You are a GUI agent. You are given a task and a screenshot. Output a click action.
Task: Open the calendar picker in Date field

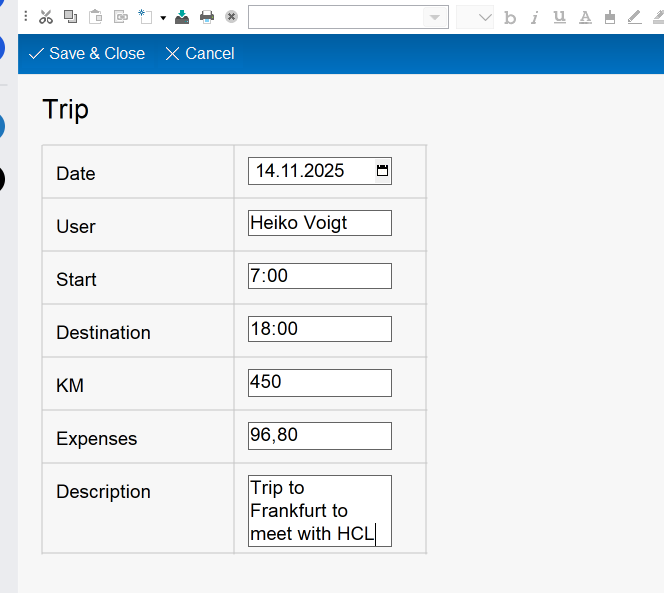pos(381,171)
